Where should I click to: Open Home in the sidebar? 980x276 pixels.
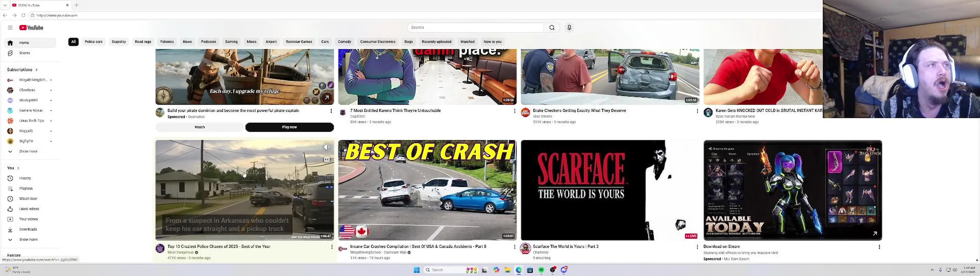click(30, 43)
